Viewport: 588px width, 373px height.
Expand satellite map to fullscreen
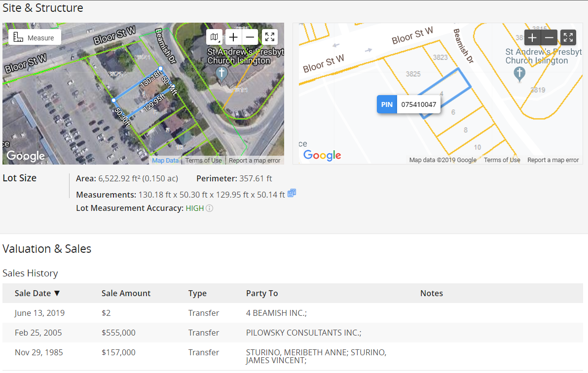269,37
